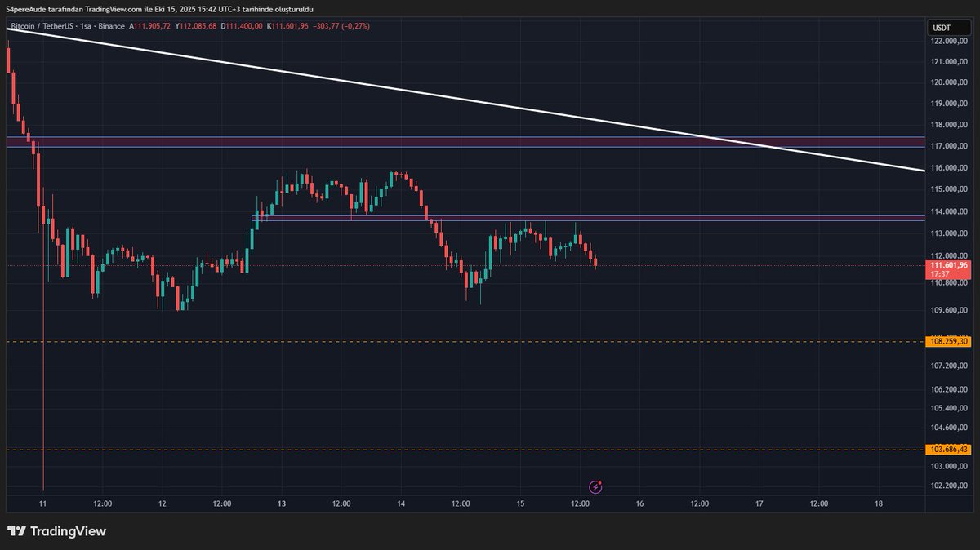Viewport: 980px width, 550px height.
Task: Click the latest red candle at 111.601
Action: click(596, 262)
